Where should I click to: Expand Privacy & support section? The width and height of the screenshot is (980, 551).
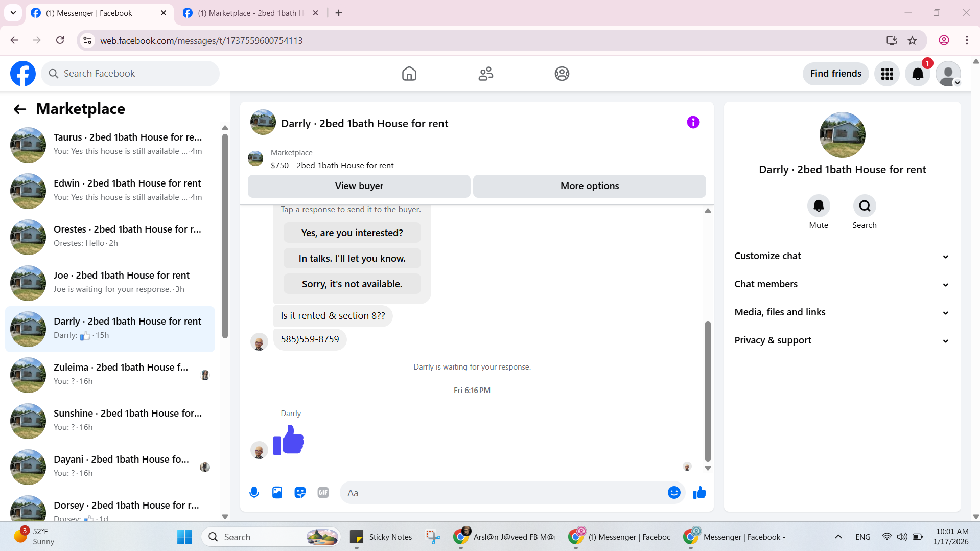tap(842, 340)
